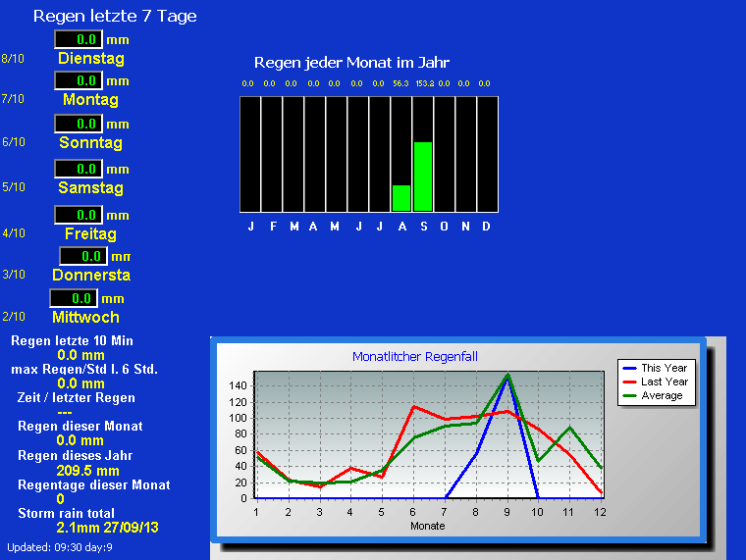Click the 'Last Year' legend text
The width and height of the screenshot is (746, 560).
tap(665, 382)
